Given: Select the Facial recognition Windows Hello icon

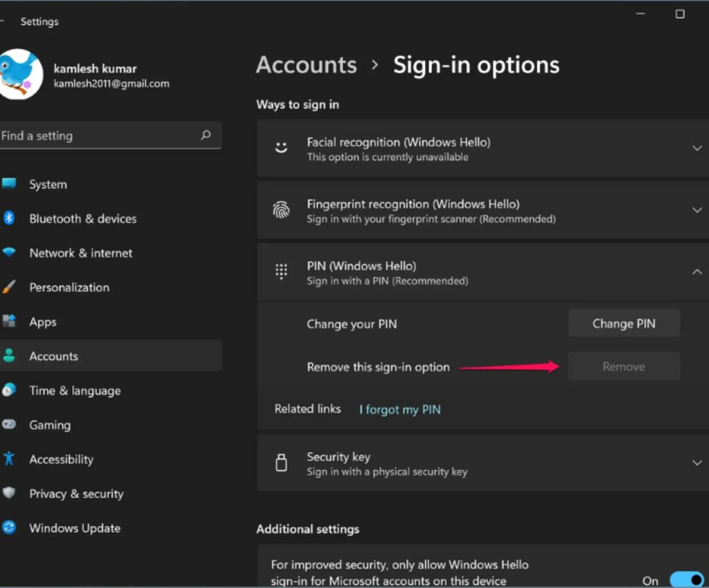Looking at the screenshot, I should (281, 148).
